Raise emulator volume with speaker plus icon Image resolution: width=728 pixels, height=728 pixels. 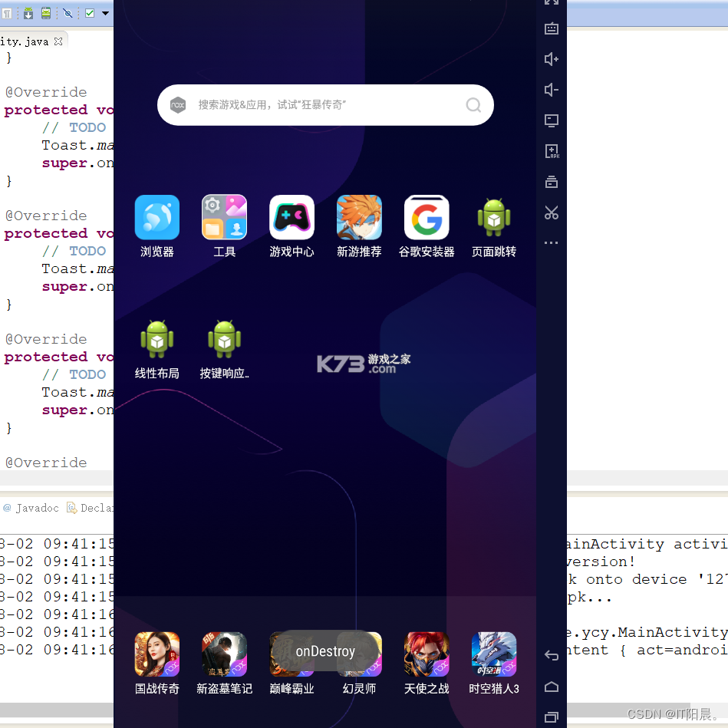[551, 59]
